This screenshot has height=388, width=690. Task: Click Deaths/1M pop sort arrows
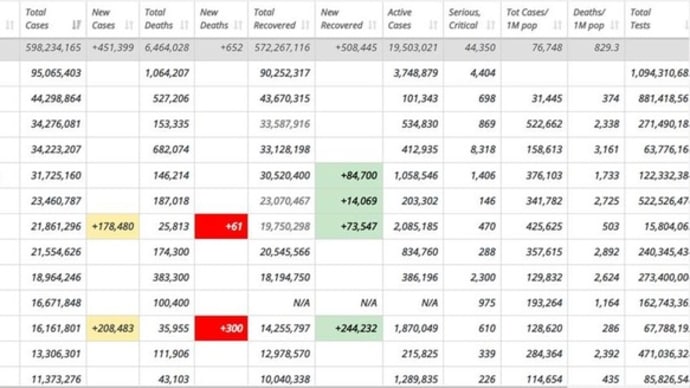coord(615,25)
